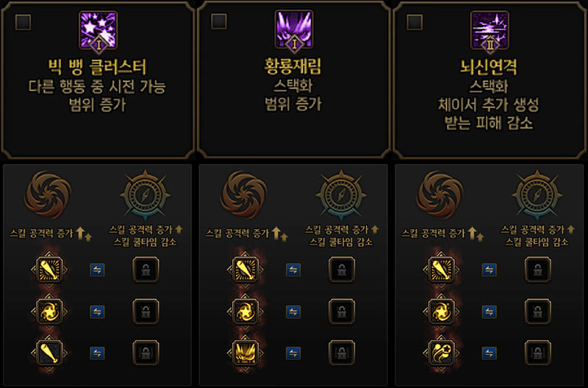Click bottom locked slot in right panel

point(538,353)
